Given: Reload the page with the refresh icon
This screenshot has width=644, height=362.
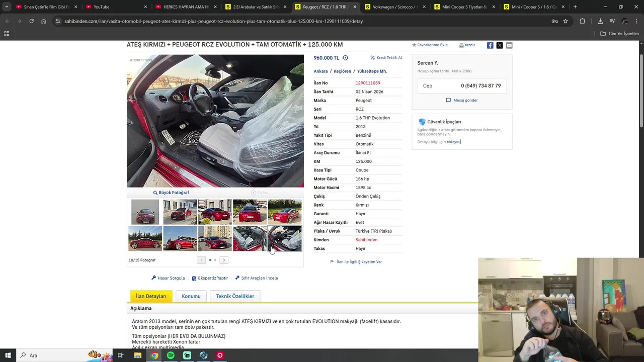Looking at the screenshot, I should (31, 21).
